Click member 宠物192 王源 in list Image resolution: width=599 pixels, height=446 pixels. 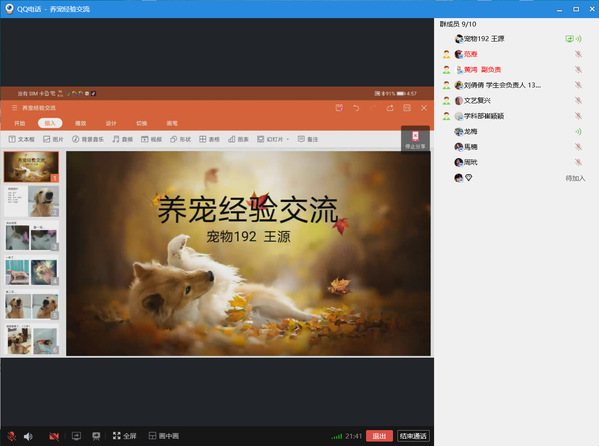pyautogui.click(x=484, y=39)
